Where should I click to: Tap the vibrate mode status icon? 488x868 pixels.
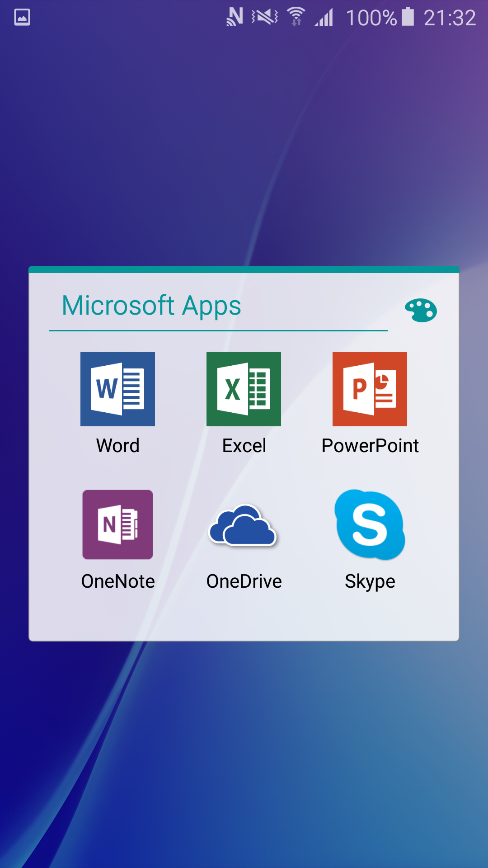(x=265, y=17)
